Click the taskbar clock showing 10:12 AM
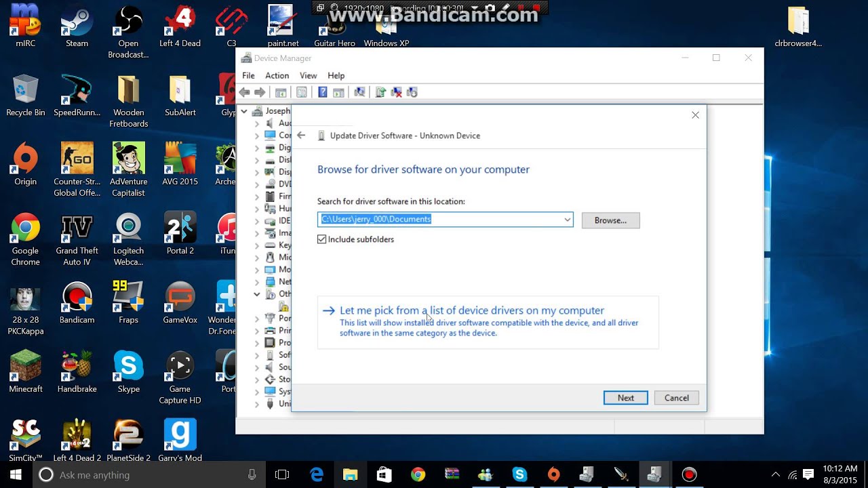Image resolution: width=868 pixels, height=488 pixels. [841, 474]
